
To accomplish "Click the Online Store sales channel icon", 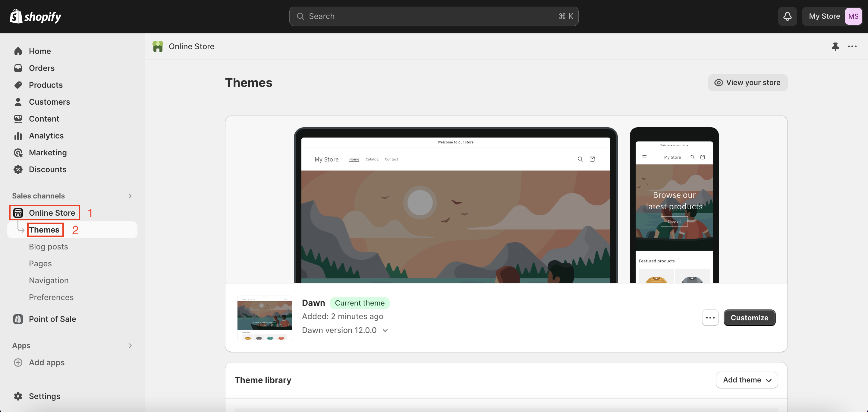I will [x=18, y=212].
